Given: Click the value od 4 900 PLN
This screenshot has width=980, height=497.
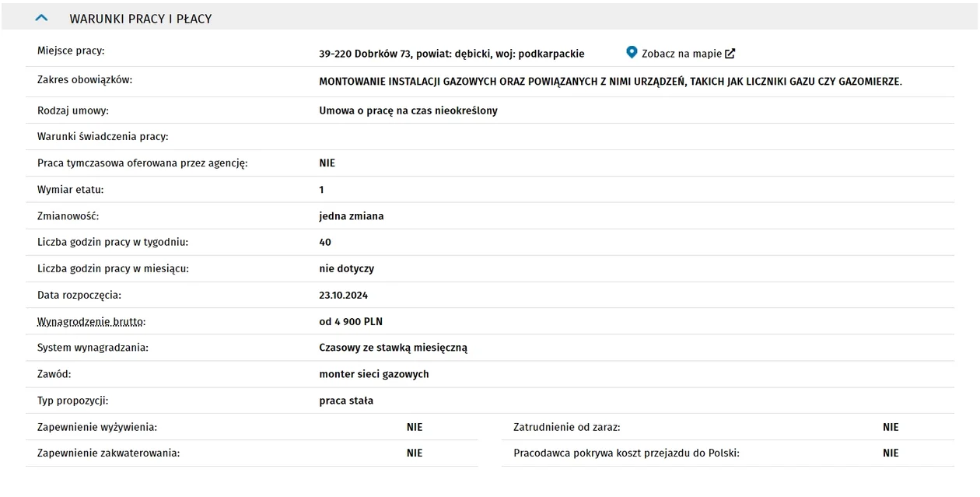Looking at the screenshot, I should tap(351, 321).
